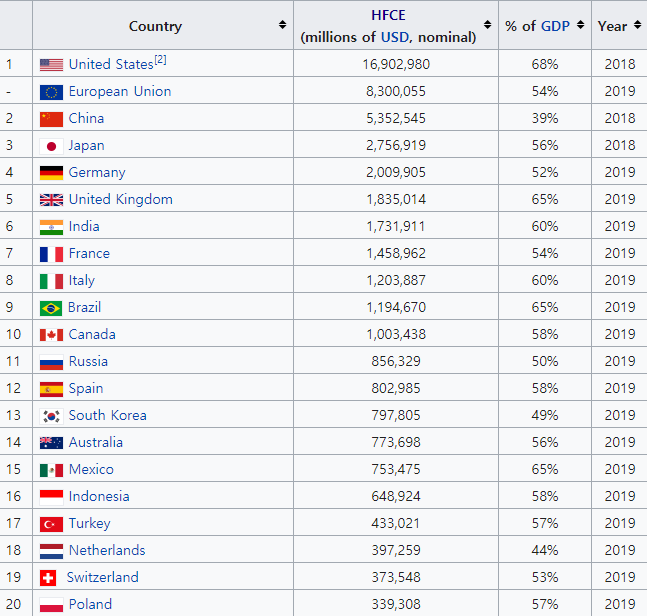647x616 pixels.
Task: Click the Japan flag icon
Action: coord(51,146)
